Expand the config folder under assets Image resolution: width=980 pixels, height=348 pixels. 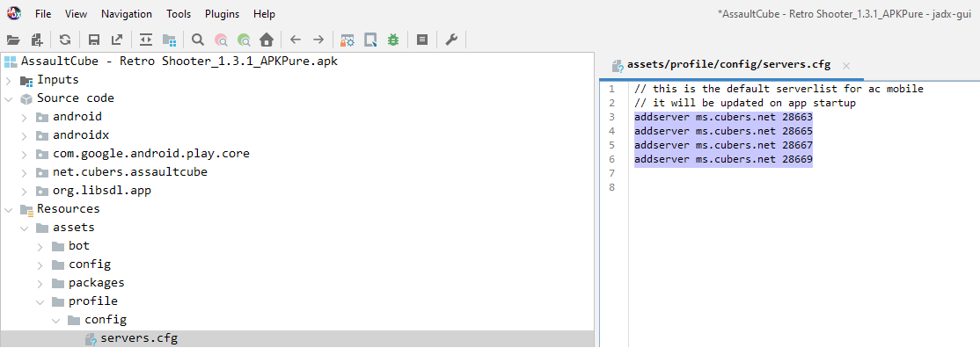(x=40, y=265)
